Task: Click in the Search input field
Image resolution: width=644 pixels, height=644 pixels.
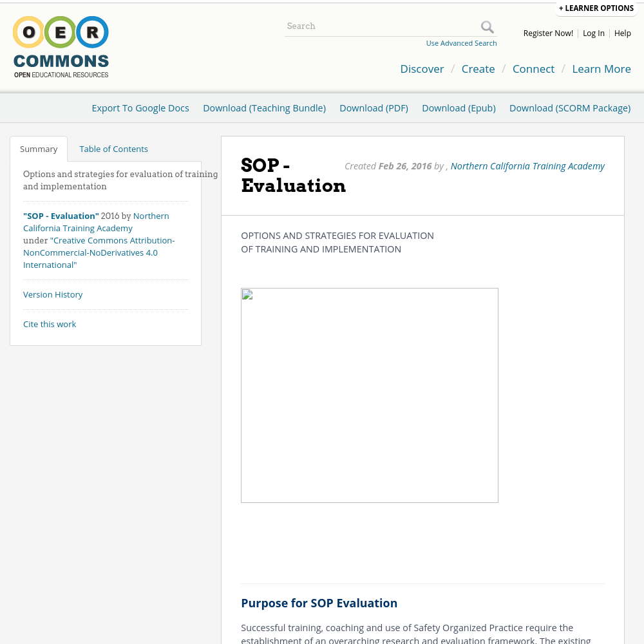Action: 380,26
